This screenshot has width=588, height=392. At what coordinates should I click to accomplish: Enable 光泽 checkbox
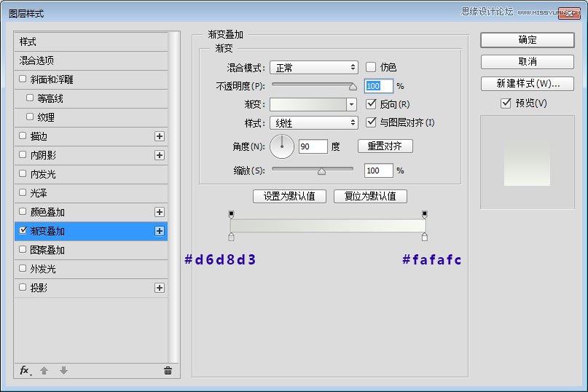[23, 192]
